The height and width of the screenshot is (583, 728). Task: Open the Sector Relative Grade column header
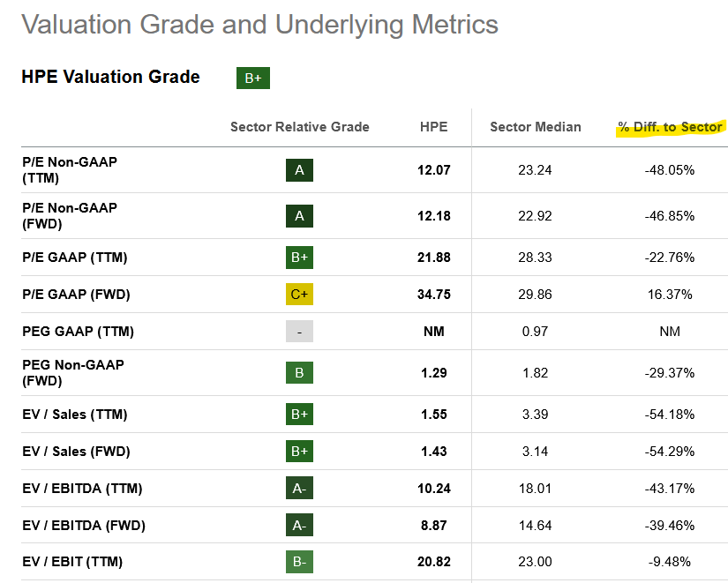pyautogui.click(x=299, y=127)
